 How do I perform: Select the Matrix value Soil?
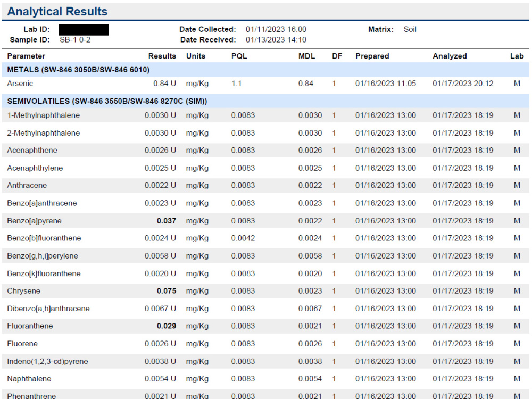pyautogui.click(x=410, y=29)
